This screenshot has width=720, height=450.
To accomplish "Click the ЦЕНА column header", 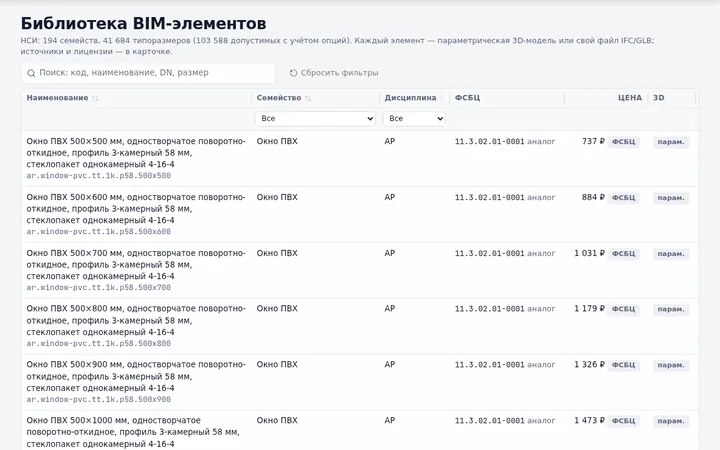I will coord(630,98).
